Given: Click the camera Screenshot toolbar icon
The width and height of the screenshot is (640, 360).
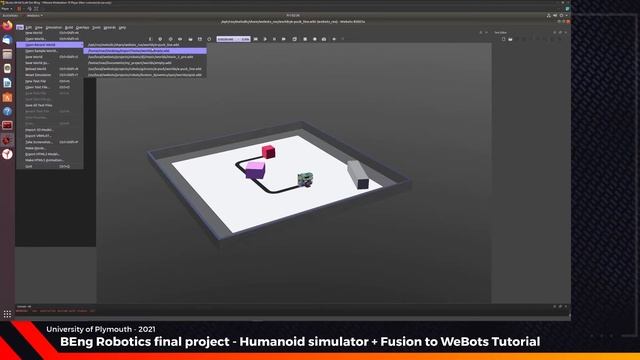Looking at the screenshot, I should (x=324, y=39).
